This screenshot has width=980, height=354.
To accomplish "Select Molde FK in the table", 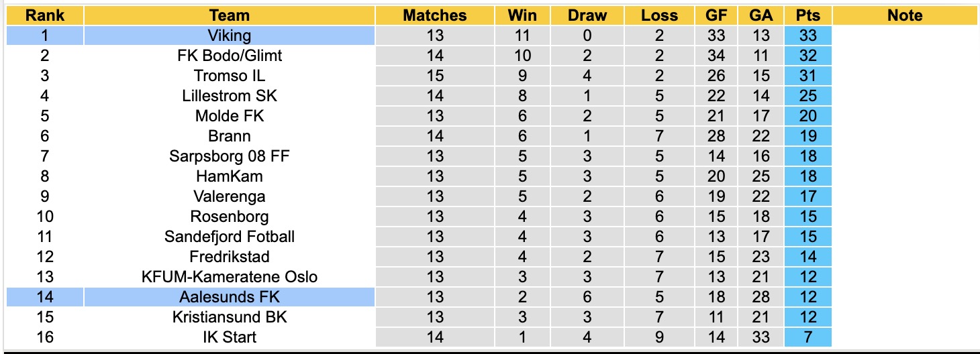I will click(229, 116).
